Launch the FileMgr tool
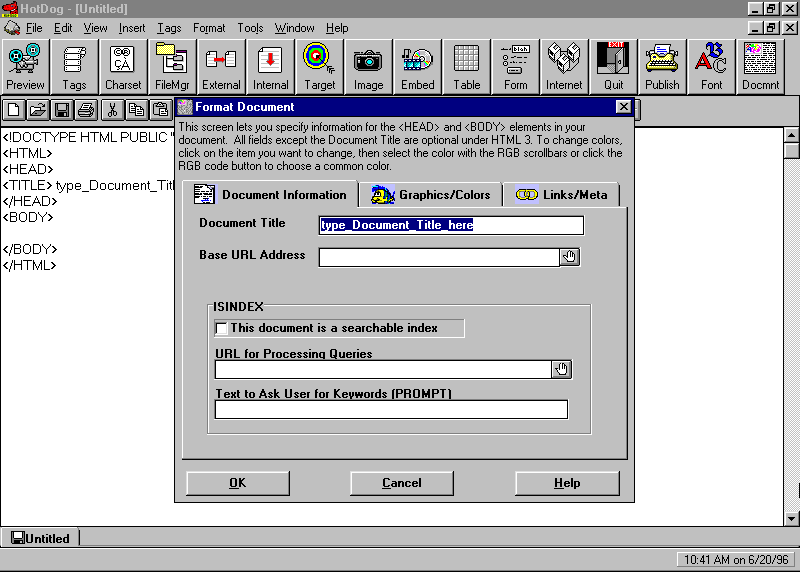Viewport: 800px width, 572px height. 172,67
